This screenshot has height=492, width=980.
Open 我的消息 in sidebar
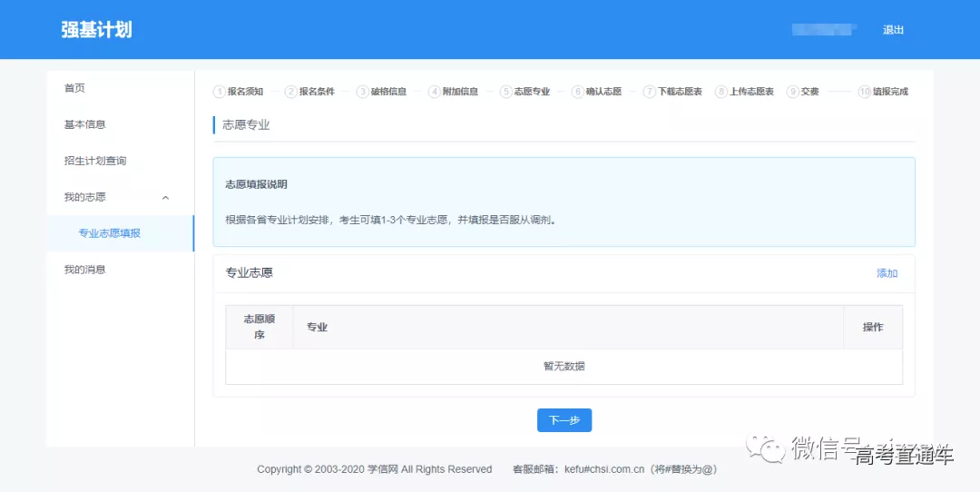click(84, 270)
